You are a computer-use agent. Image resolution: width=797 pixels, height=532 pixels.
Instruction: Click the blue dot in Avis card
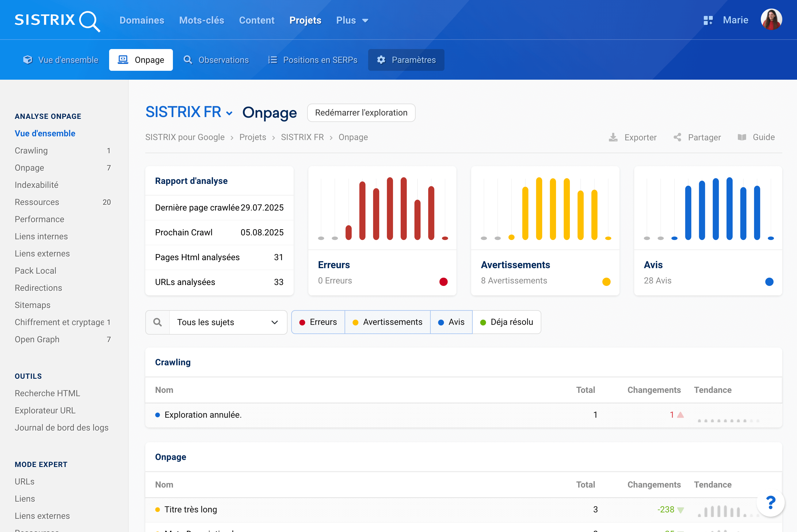tap(769, 282)
